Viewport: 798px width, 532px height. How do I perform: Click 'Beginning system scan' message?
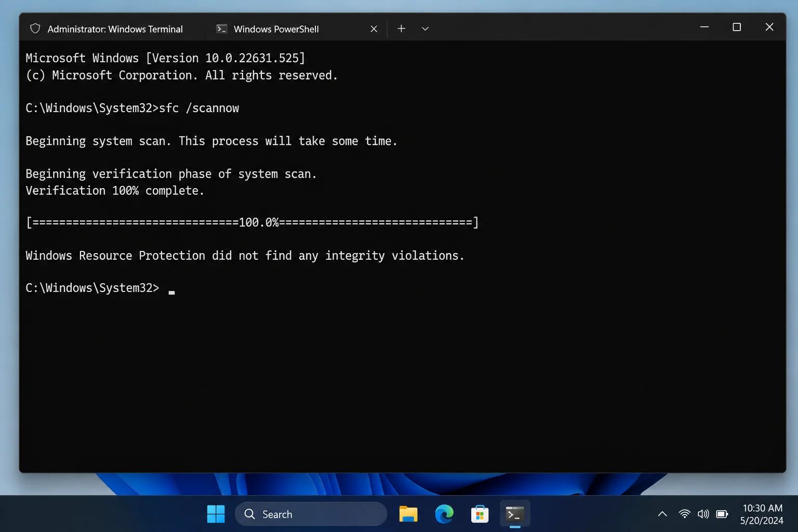tap(211, 141)
